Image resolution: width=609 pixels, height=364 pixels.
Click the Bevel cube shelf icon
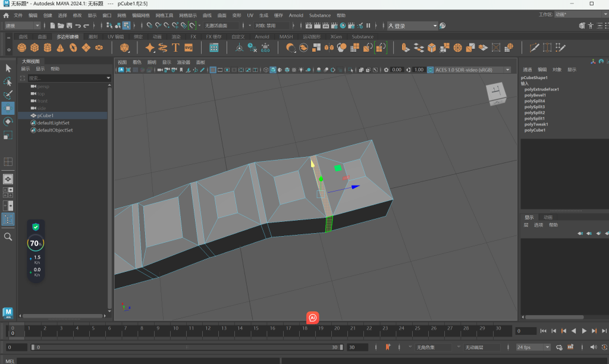[x=432, y=48]
